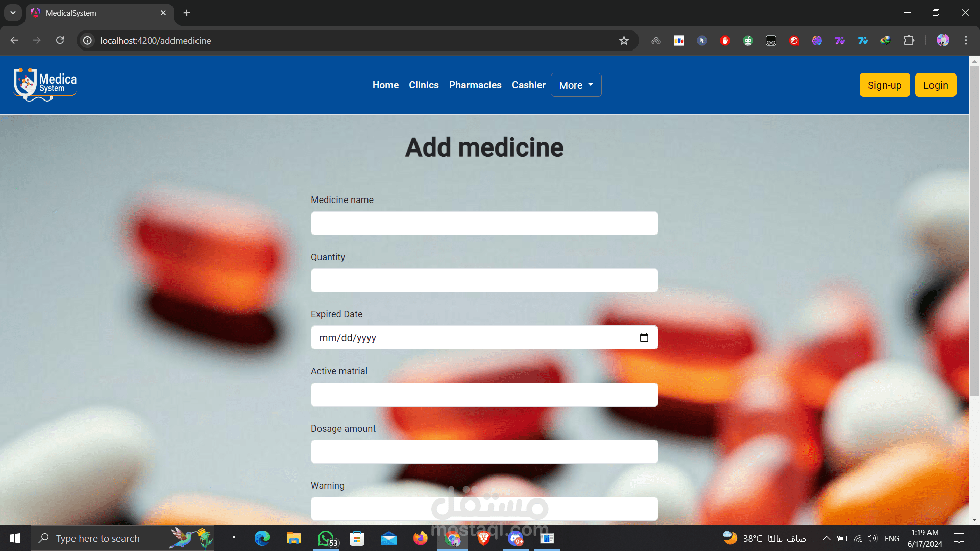Open WhatsApp from the taskbar
The width and height of the screenshot is (980, 551).
(x=327, y=538)
